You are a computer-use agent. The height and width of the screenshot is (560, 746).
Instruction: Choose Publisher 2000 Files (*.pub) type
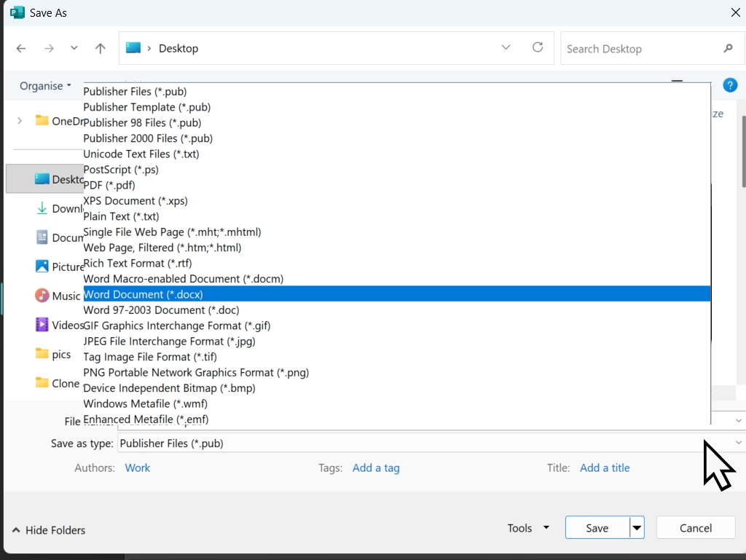click(397, 138)
